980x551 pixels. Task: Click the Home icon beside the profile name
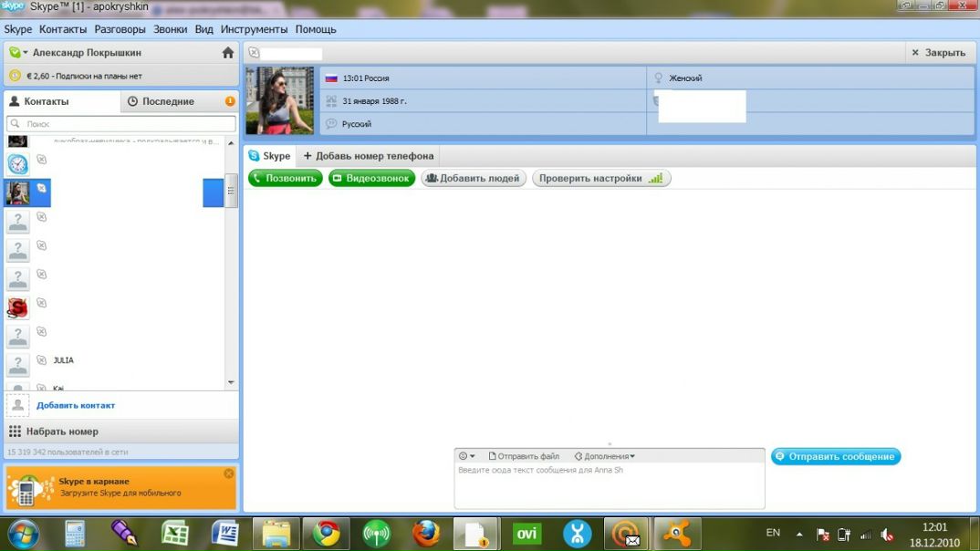point(228,53)
